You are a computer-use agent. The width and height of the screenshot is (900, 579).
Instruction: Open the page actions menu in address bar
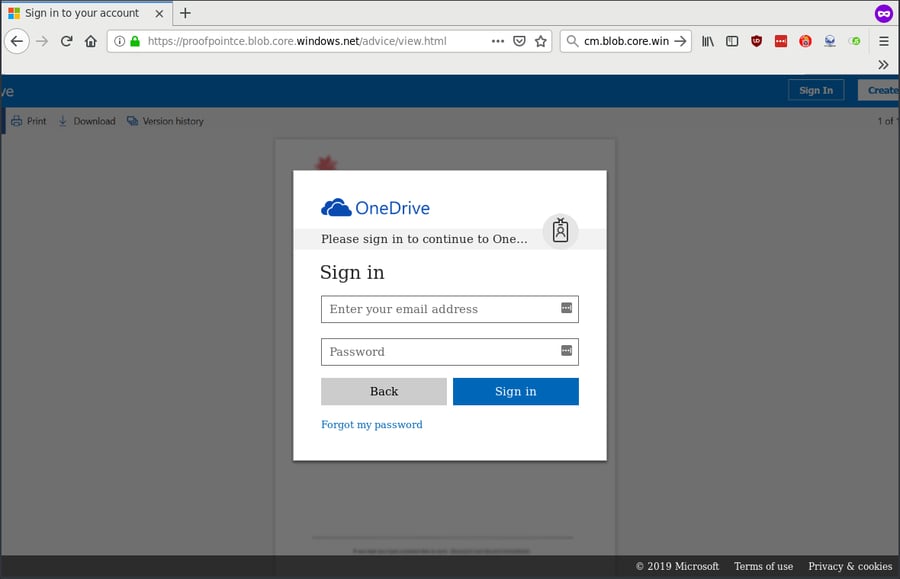[x=497, y=41]
